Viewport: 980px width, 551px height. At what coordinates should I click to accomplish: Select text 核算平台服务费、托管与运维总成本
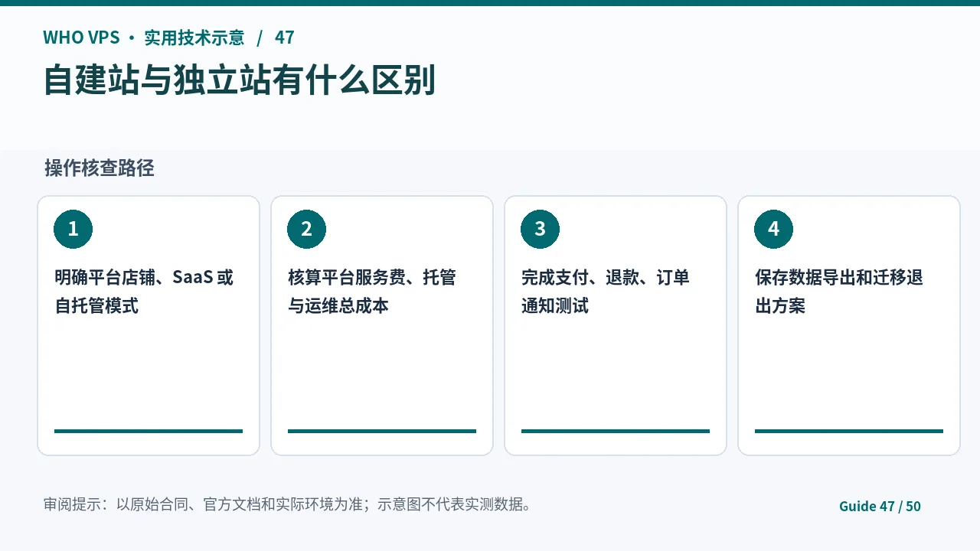[372, 292]
